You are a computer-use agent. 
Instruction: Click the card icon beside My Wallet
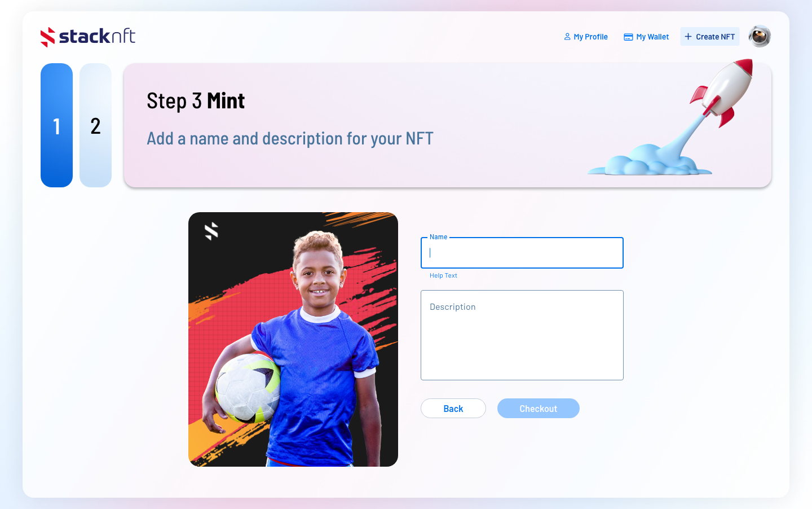pos(628,37)
